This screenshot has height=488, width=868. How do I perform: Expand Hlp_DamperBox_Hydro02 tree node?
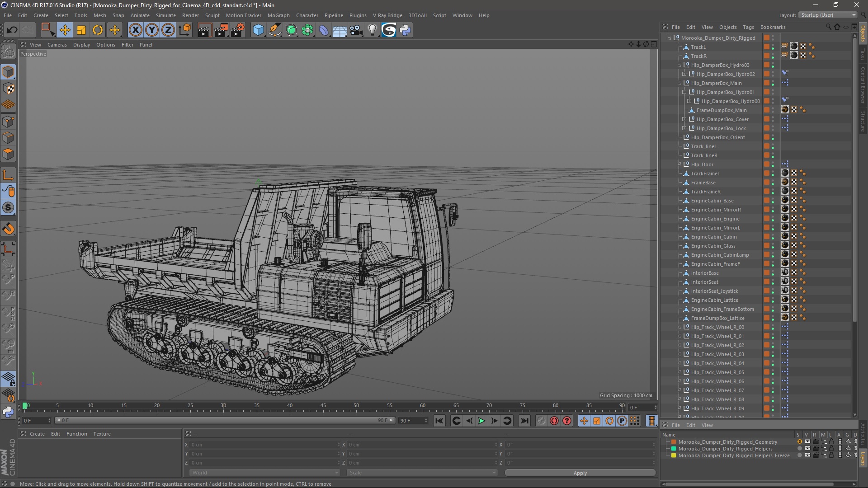(x=684, y=74)
